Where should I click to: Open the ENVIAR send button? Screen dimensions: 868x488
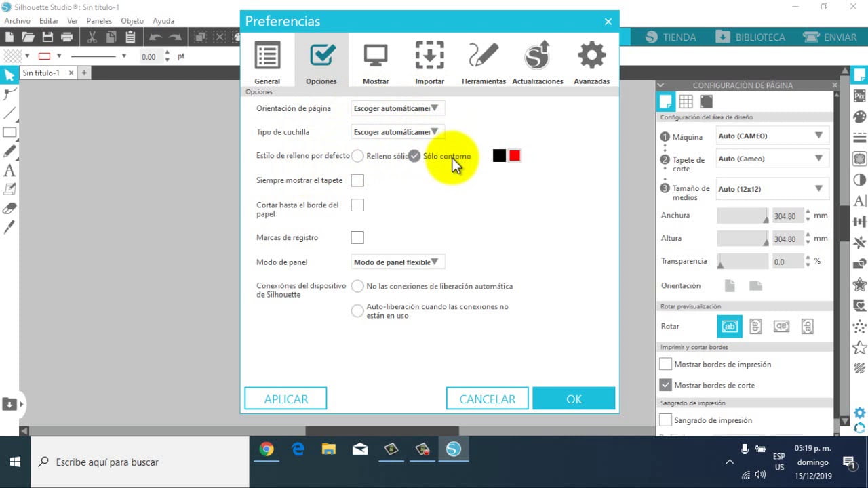[830, 37]
